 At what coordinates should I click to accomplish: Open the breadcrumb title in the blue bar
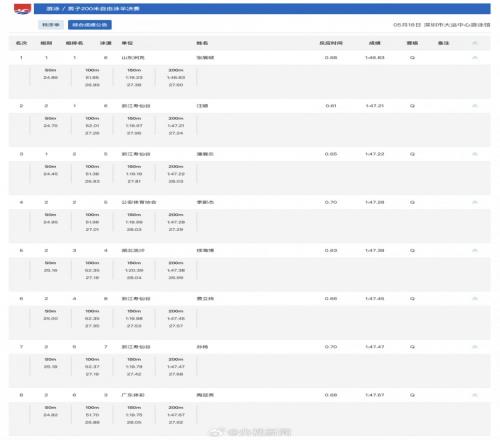(93, 9)
